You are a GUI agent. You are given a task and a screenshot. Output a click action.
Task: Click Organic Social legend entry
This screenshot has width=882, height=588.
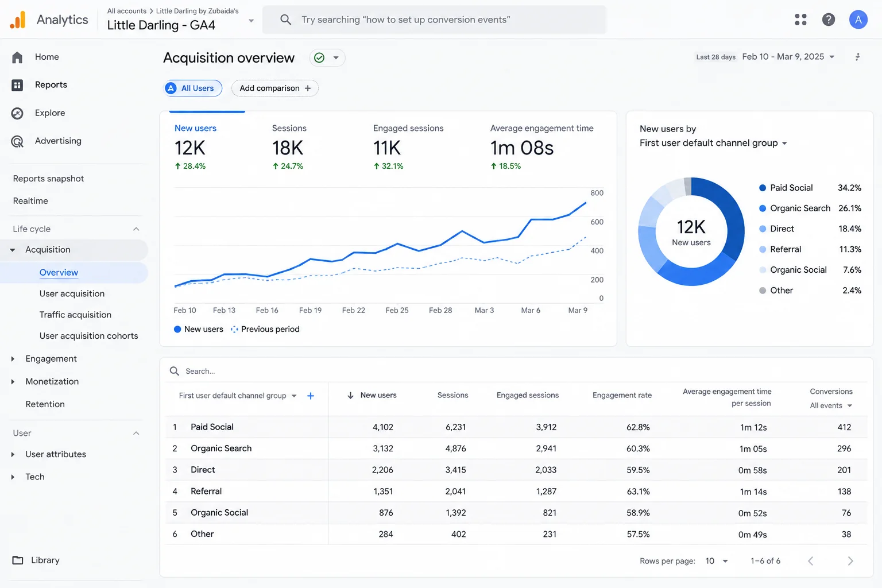[x=810, y=270]
